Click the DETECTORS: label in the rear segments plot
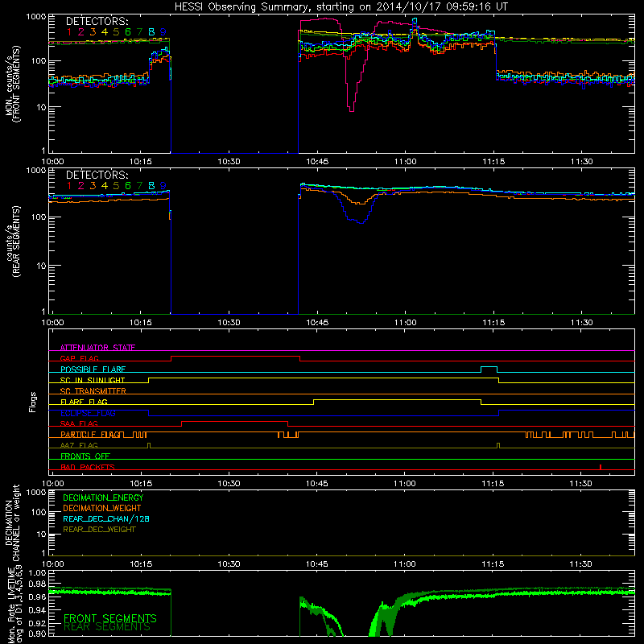 click(97, 175)
